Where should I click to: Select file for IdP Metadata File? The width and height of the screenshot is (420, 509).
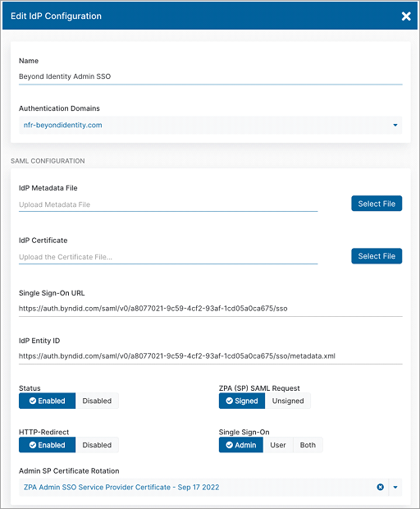click(x=377, y=204)
